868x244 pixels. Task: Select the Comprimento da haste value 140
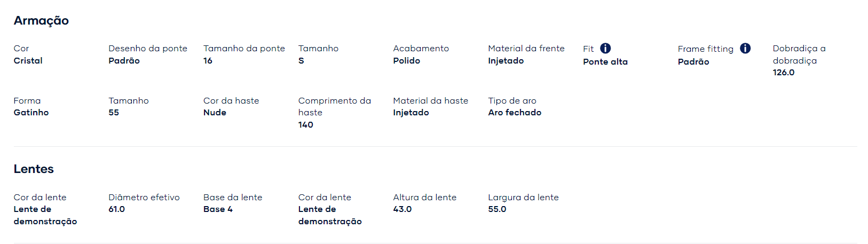coord(306,125)
